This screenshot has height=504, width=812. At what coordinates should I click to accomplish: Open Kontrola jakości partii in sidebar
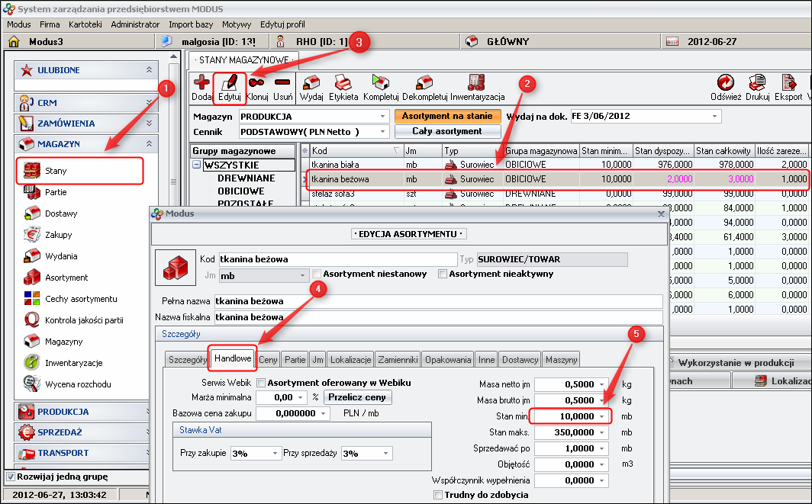pos(83,320)
